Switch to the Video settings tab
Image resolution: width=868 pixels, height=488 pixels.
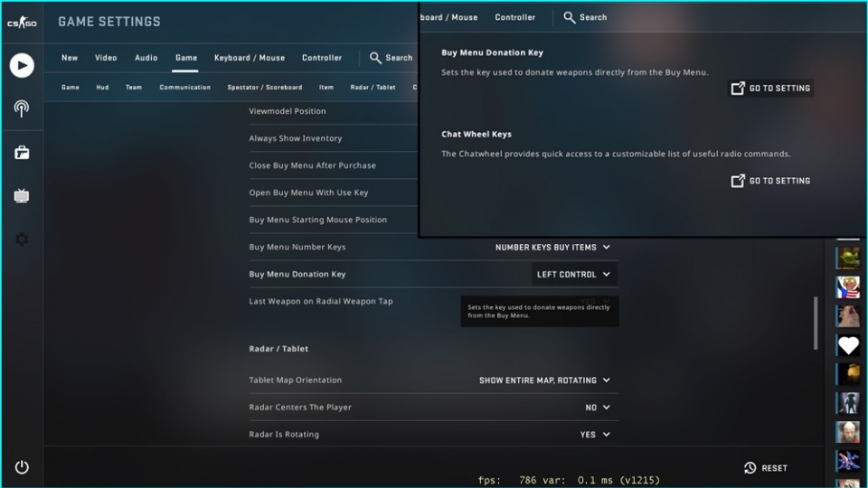pyautogui.click(x=106, y=58)
